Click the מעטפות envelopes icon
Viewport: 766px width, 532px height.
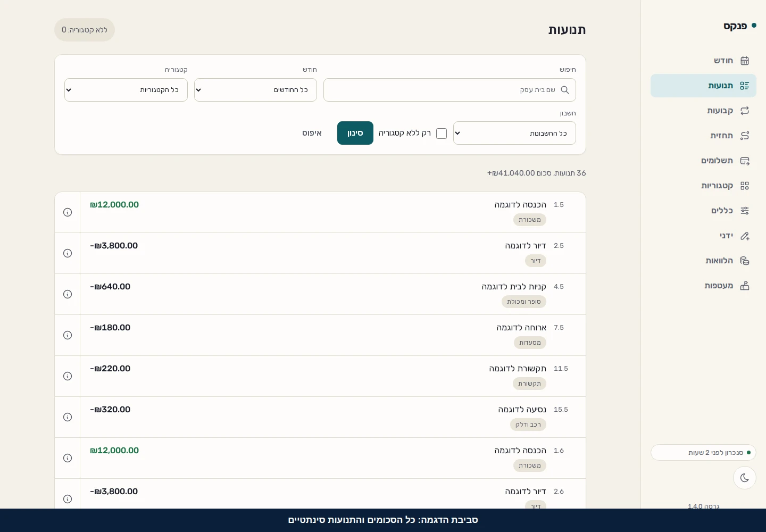745,286
